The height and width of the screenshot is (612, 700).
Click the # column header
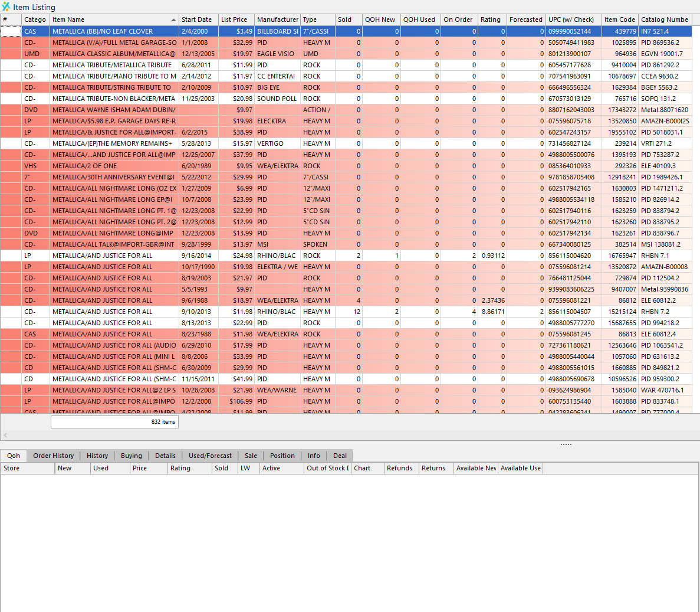11,19
